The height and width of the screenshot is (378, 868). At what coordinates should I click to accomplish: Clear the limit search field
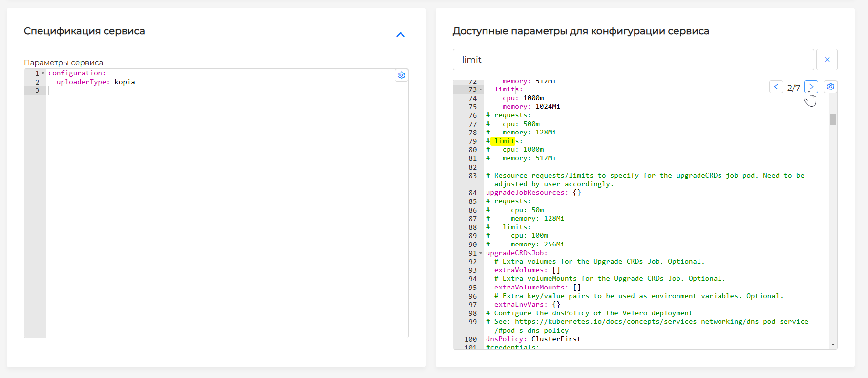point(827,60)
